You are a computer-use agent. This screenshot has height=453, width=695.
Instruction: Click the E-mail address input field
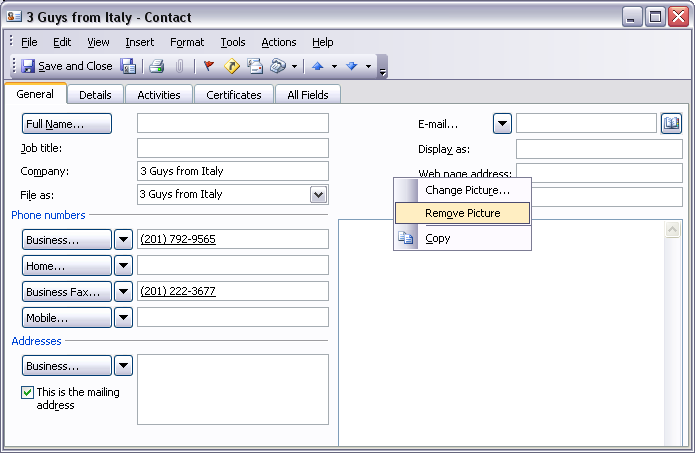[x=586, y=123]
